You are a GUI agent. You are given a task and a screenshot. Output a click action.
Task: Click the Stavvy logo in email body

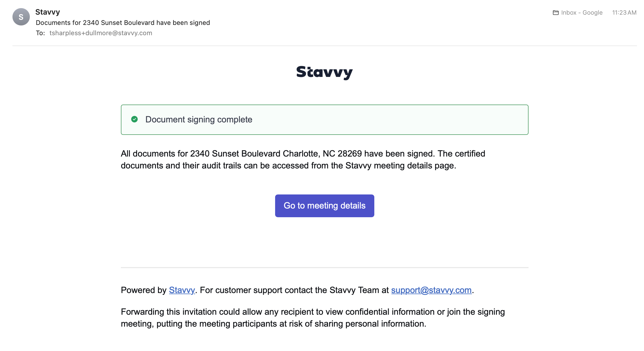click(x=324, y=72)
